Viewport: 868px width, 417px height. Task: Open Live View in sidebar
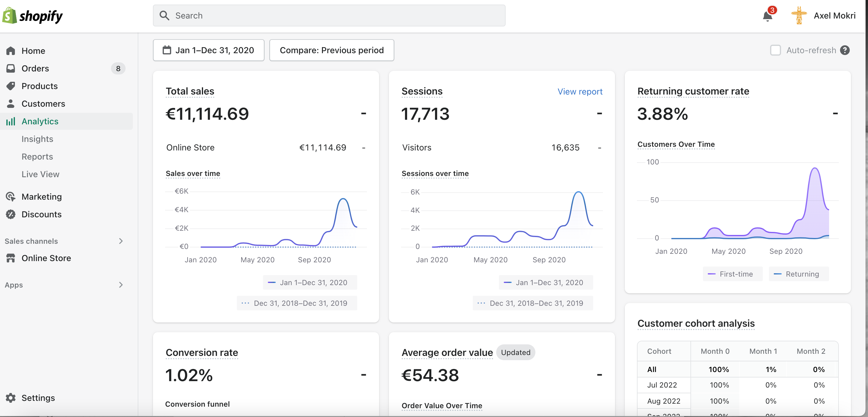(x=40, y=174)
